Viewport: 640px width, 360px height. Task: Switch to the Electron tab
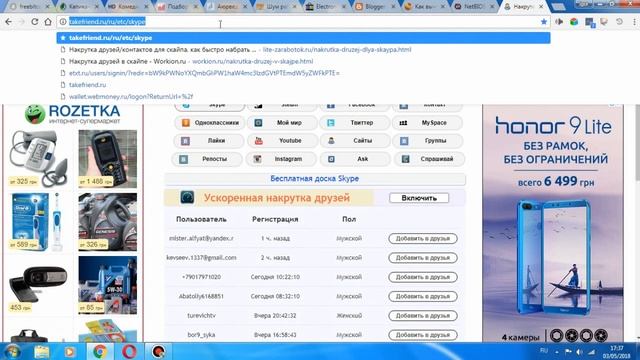point(325,7)
